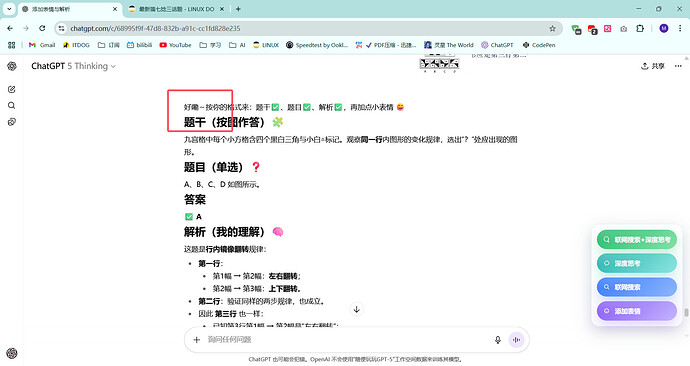
Task: Click the answer line showing A
Action: point(193,216)
